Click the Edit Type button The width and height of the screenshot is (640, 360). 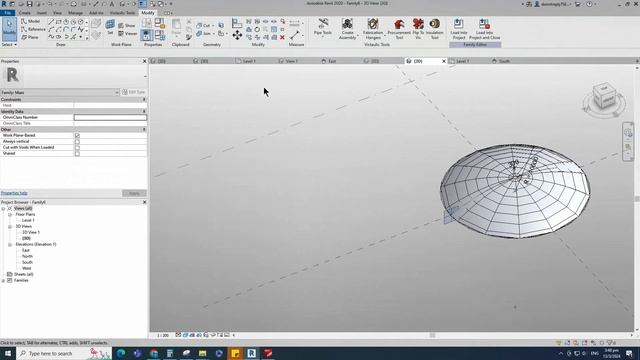[133, 92]
